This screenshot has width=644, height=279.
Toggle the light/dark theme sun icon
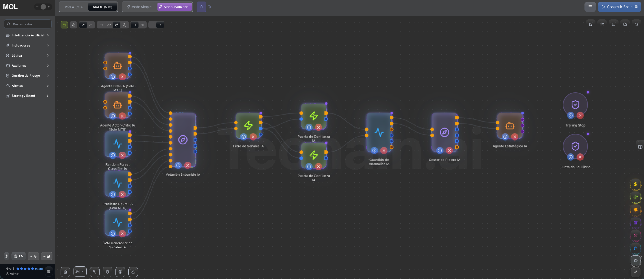(7, 256)
